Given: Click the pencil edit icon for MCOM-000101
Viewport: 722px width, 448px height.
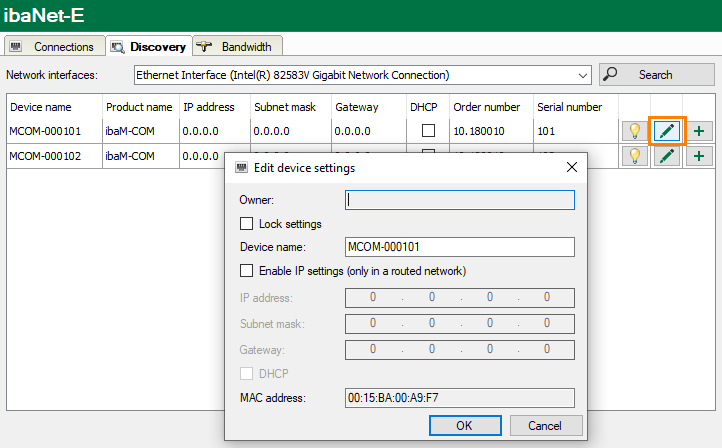Looking at the screenshot, I should (666, 131).
